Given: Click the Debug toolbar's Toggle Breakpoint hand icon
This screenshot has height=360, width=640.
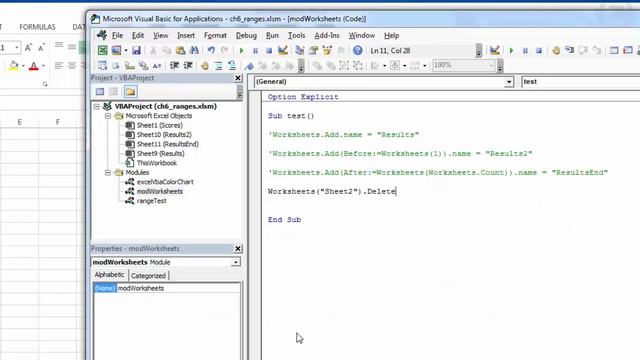Looking at the screenshot, I should (556, 51).
